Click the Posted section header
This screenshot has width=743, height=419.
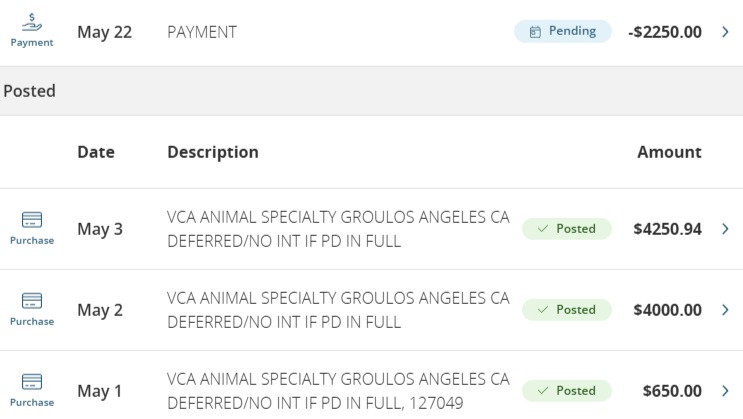point(29,91)
